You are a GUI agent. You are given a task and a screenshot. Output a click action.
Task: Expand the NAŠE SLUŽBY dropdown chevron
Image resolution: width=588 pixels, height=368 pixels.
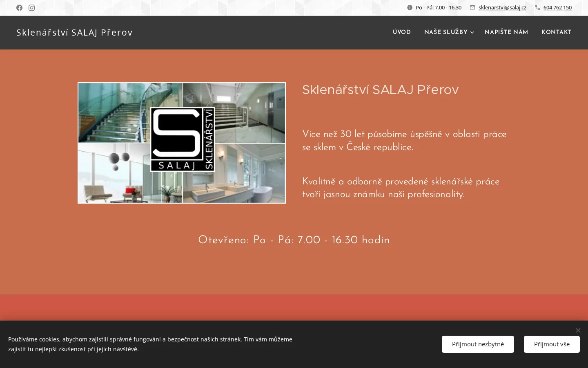(472, 33)
